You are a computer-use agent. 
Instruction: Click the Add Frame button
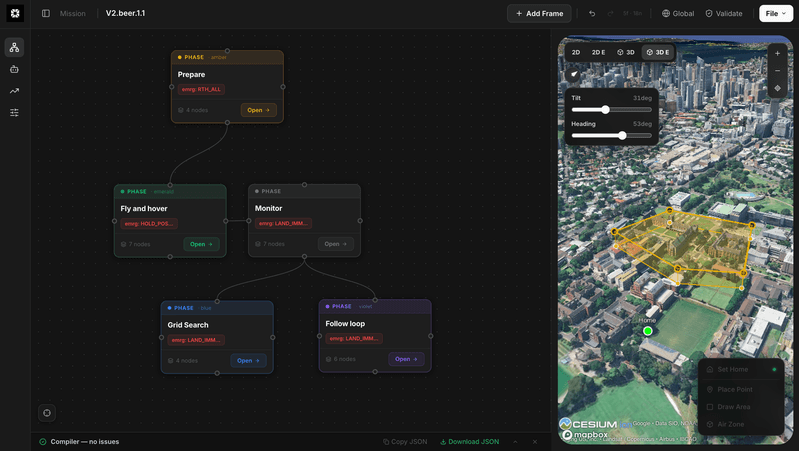pos(539,13)
